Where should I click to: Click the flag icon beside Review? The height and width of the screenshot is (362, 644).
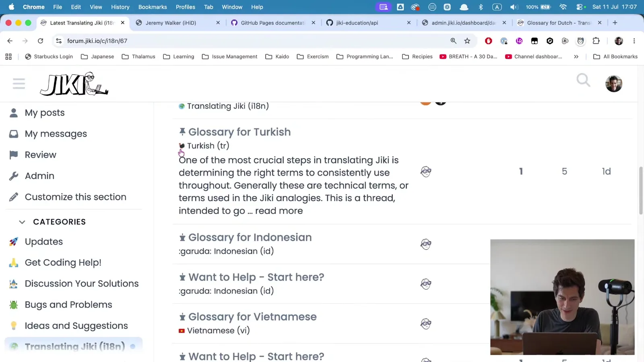pos(14,155)
